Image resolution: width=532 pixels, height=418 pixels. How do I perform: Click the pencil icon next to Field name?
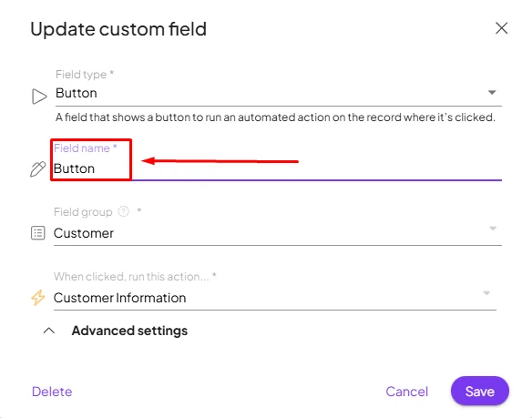(37, 169)
